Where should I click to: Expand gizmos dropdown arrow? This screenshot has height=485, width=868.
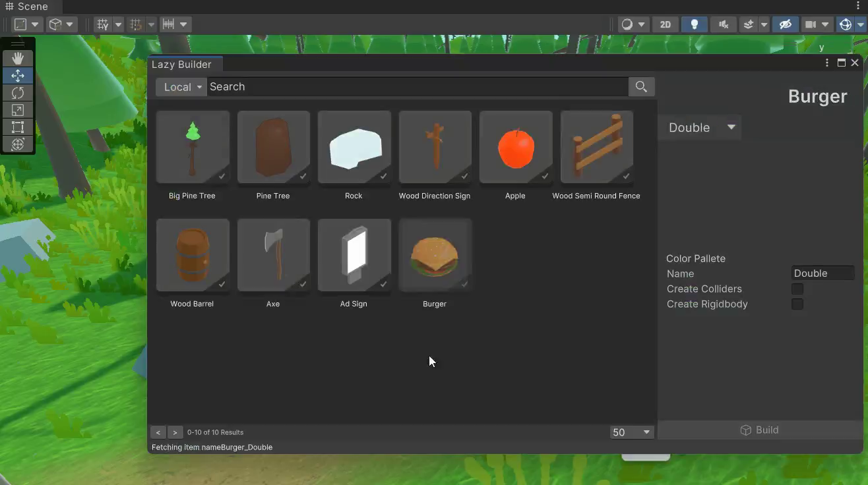[860, 24]
